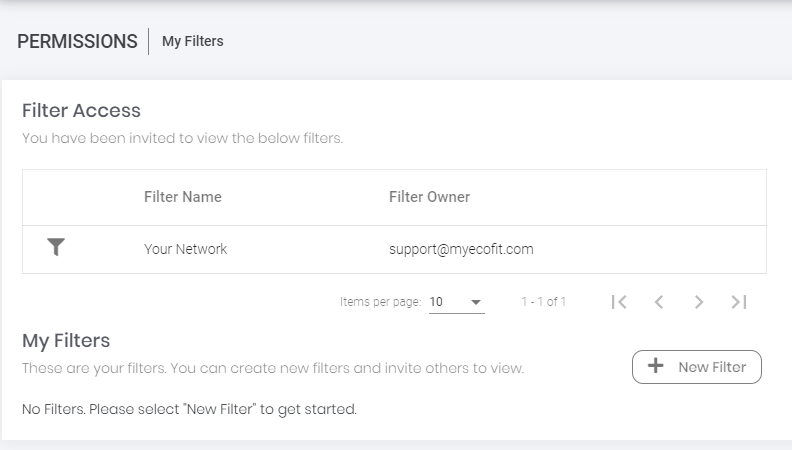Click the items per page dropdown arrow
Image resolution: width=792 pixels, height=450 pixels.
click(476, 302)
